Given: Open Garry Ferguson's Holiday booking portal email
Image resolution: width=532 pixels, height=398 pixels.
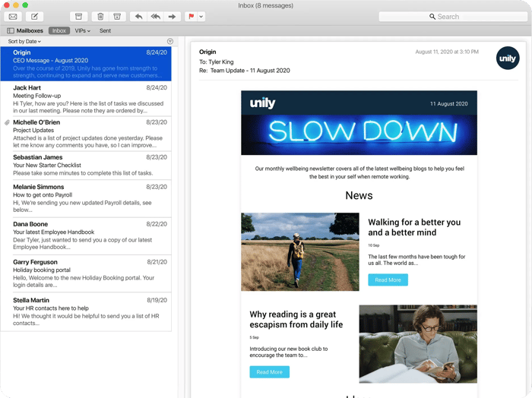Looking at the screenshot, I should coord(86,273).
